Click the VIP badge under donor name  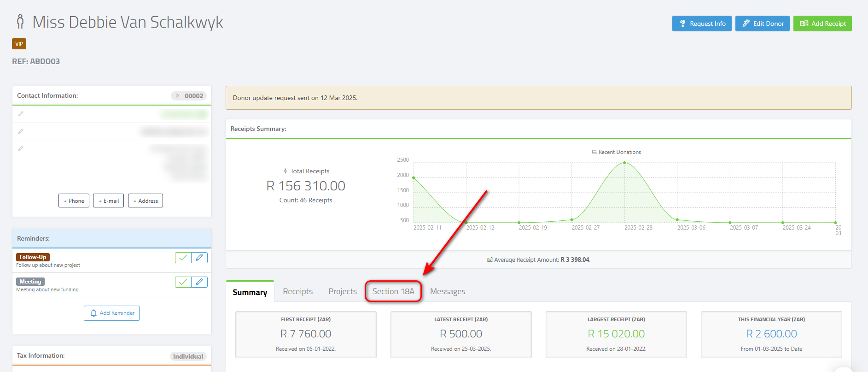tap(19, 44)
